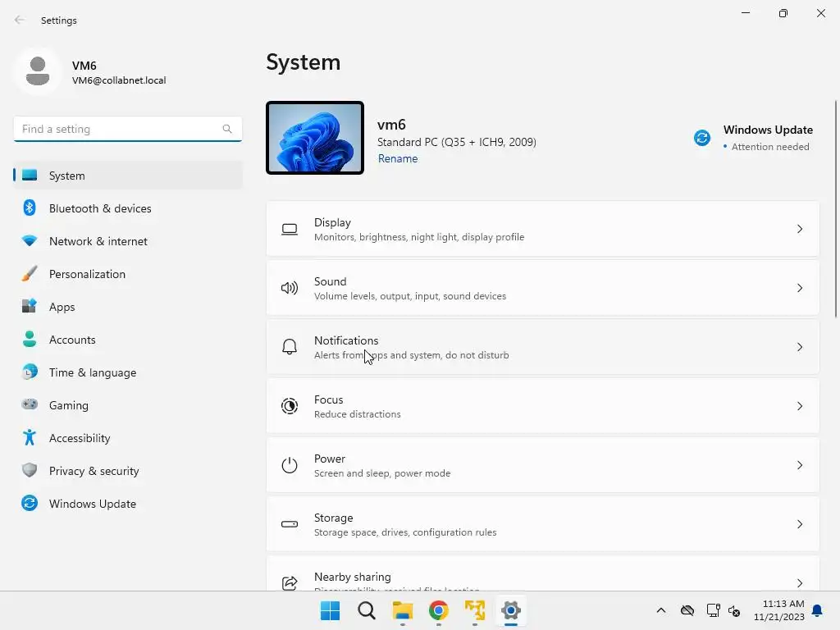Viewport: 840px width, 630px height.
Task: Show hidden tray icons chevron
Action: coord(661,610)
